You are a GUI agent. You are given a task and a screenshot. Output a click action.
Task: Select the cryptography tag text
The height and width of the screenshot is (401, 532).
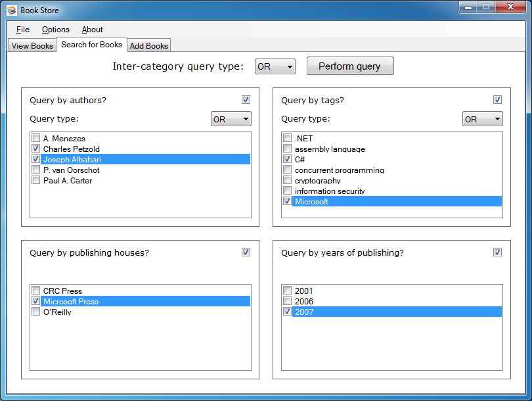point(318,181)
